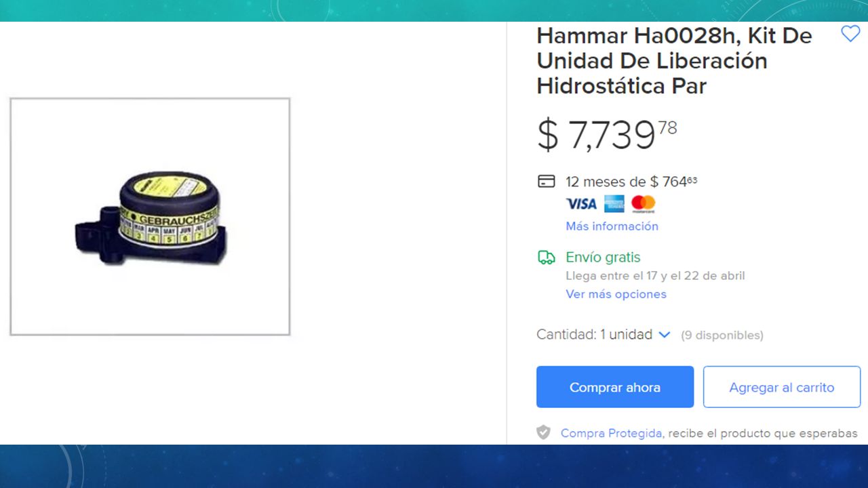Viewport: 868px width, 488px height.
Task: Open the Compra Protegida link
Action: (x=611, y=433)
